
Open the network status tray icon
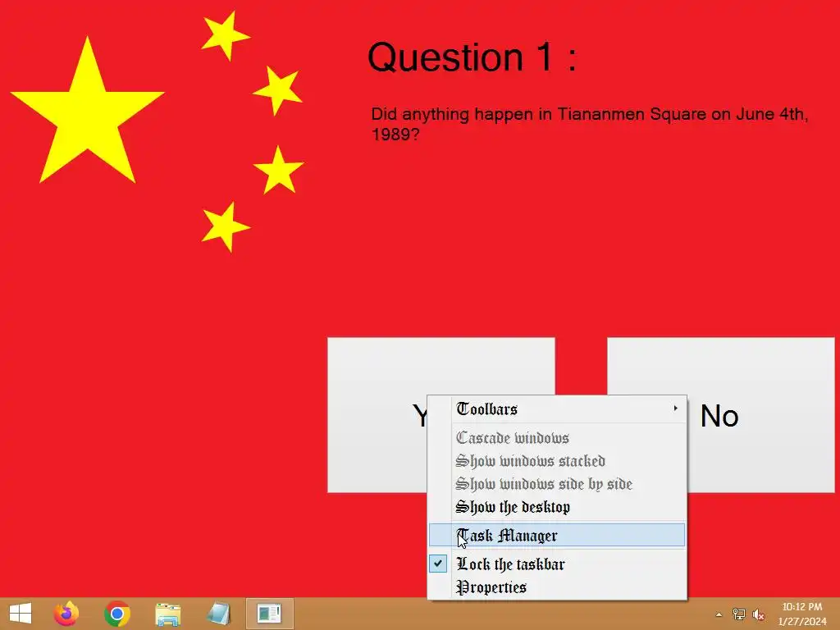coord(739,614)
